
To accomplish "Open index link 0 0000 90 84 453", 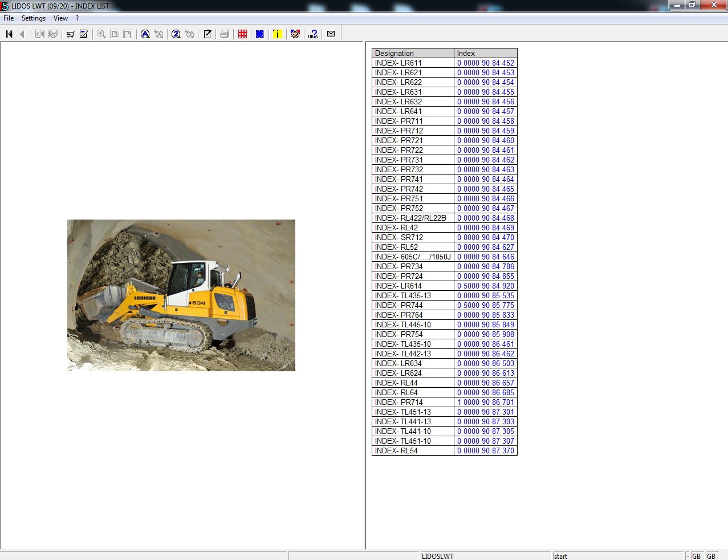I will point(486,72).
